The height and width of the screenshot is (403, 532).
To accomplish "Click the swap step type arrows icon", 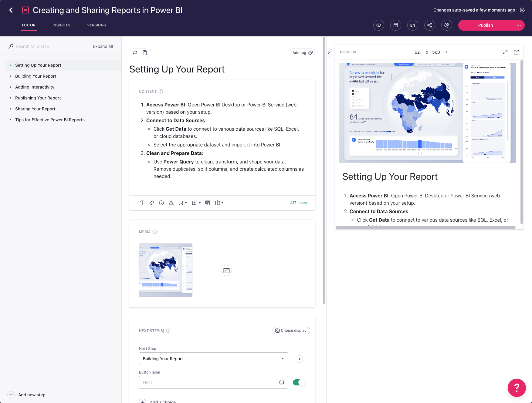I will (135, 53).
